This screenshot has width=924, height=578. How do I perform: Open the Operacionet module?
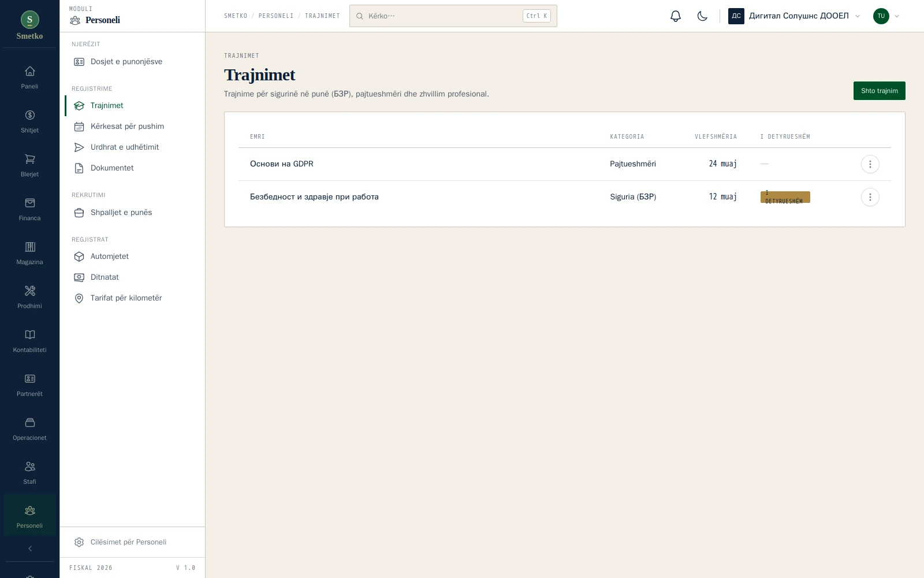pyautogui.click(x=29, y=429)
